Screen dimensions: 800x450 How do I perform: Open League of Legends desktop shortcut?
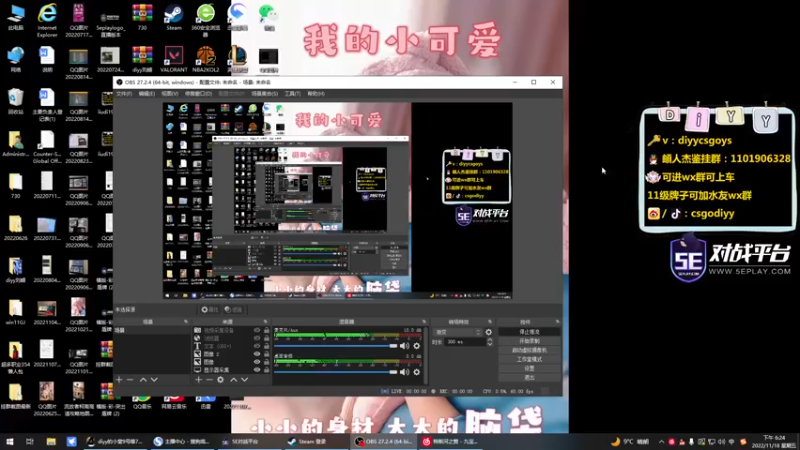pos(237,59)
